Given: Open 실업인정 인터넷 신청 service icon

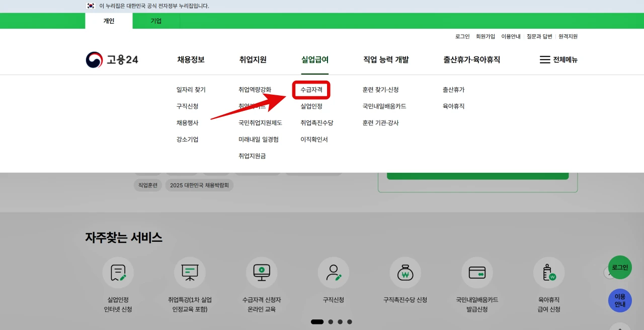Looking at the screenshot, I should 118,272.
